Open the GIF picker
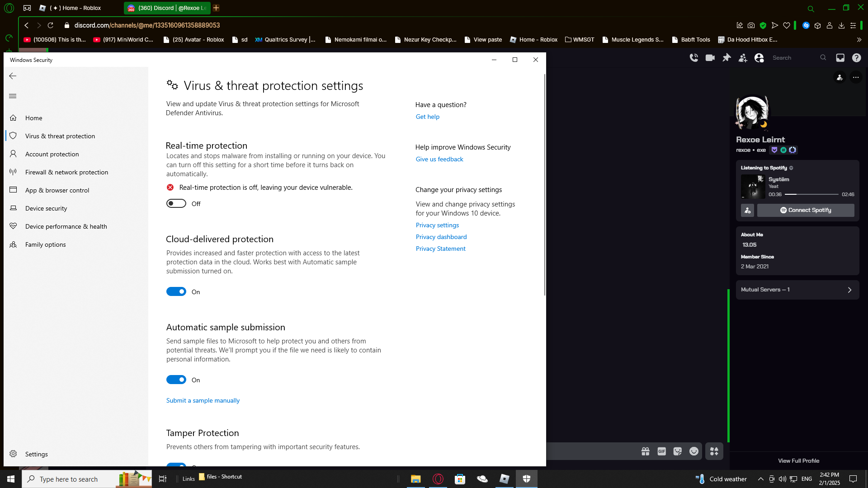The height and width of the screenshot is (488, 868). point(661,451)
